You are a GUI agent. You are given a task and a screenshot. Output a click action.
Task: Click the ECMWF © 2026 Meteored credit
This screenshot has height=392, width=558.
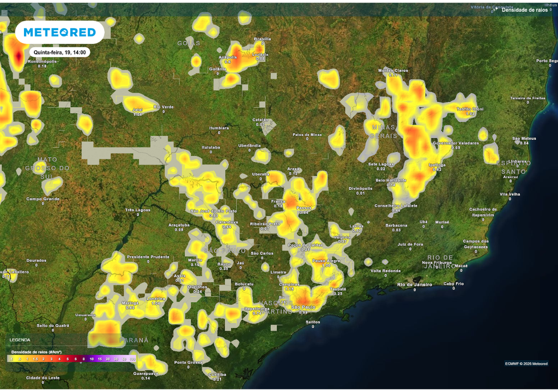526,364
